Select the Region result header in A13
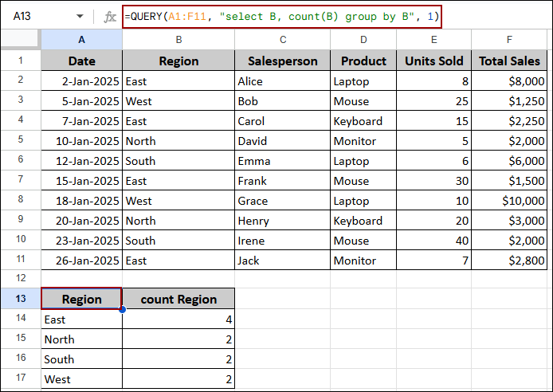The image size is (553, 392). [x=81, y=299]
